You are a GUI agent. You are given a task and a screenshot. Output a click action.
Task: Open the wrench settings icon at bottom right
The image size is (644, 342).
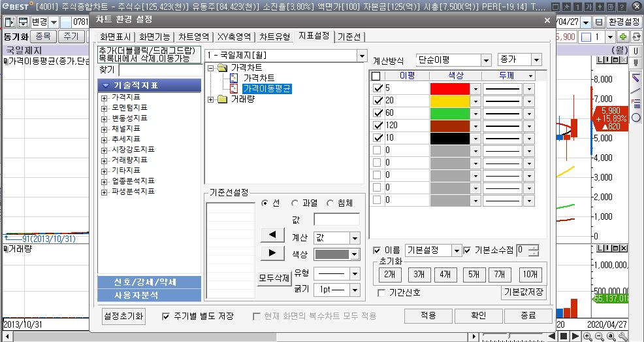[623, 336]
